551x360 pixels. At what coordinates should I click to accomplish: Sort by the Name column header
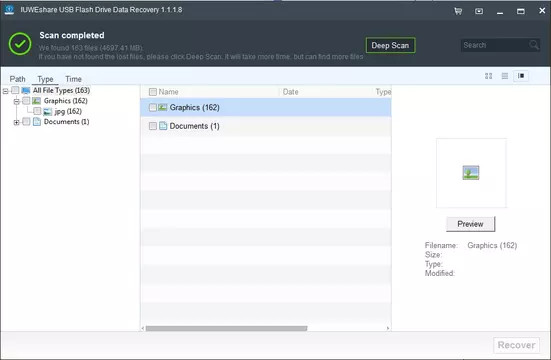pyautogui.click(x=168, y=92)
